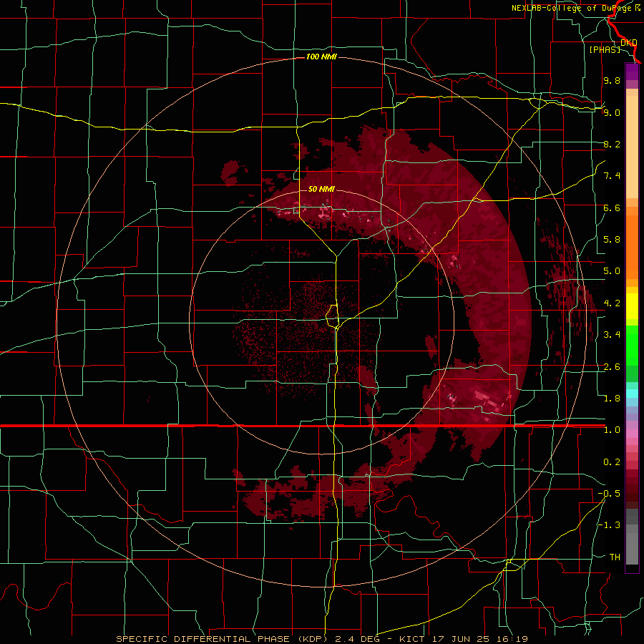Click the 100 NMI range ring label
644x644 pixels.
click(x=321, y=57)
